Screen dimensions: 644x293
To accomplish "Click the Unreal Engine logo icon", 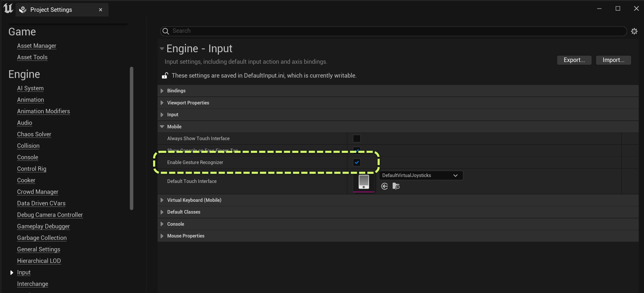I will coord(8,9).
